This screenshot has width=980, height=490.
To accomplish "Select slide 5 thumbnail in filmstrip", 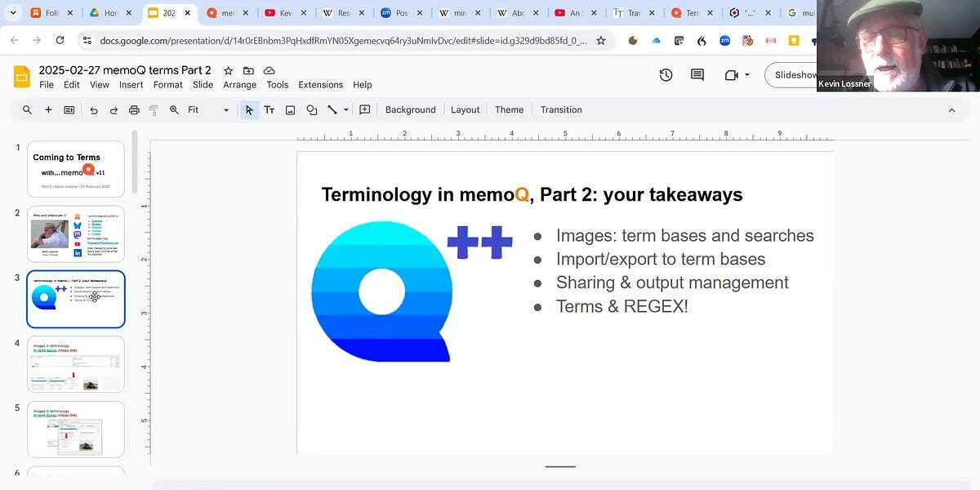I will 76,430.
